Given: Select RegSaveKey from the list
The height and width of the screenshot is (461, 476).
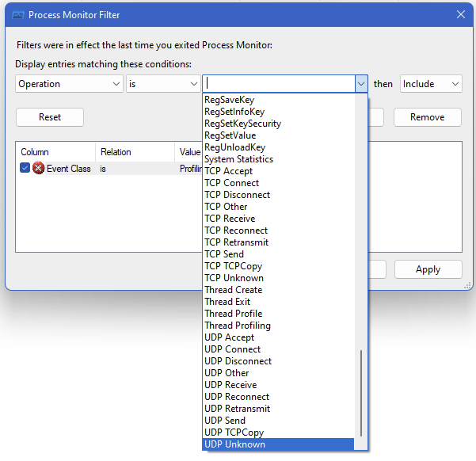Looking at the screenshot, I should coord(278,100).
